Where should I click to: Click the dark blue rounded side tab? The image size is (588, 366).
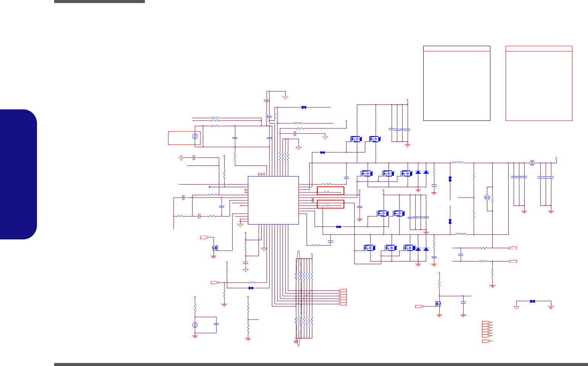[x=18, y=174]
